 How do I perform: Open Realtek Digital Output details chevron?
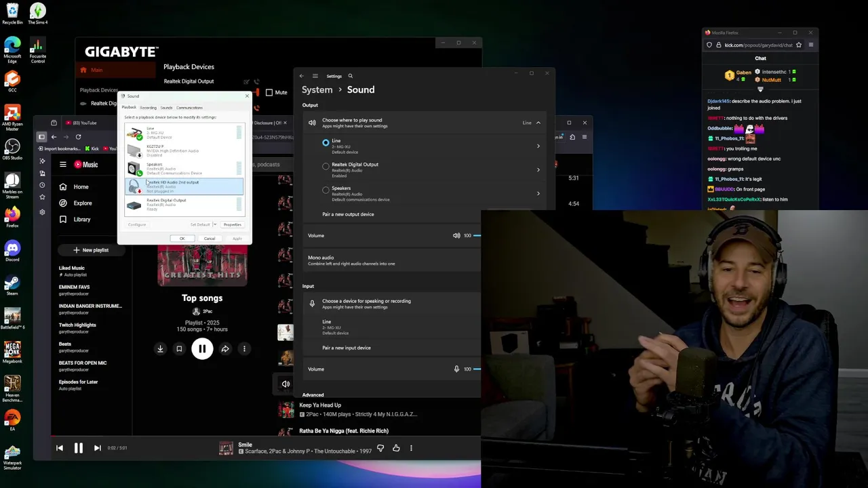pyautogui.click(x=538, y=169)
